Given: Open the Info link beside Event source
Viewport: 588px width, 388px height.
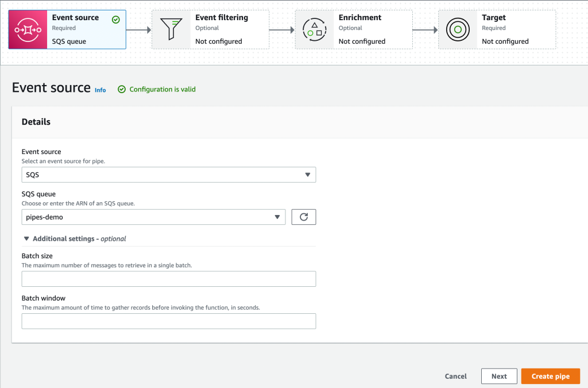Looking at the screenshot, I should pyautogui.click(x=100, y=90).
